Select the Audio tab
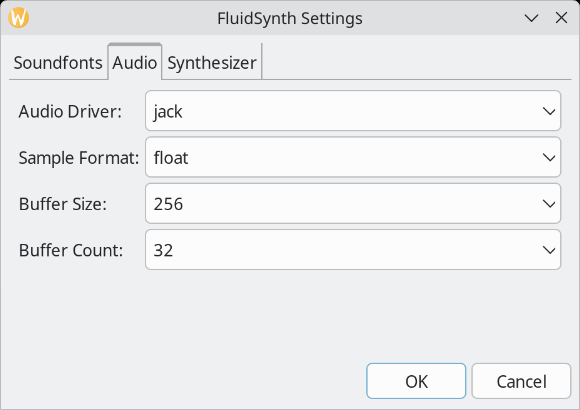The width and height of the screenshot is (580, 410). [135, 62]
